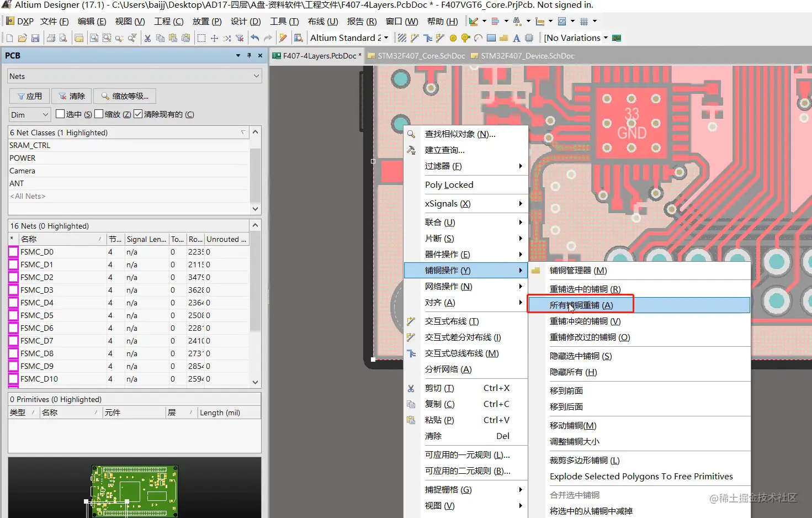812x518 pixels.
Task: Click the Clear filter funnel icon
Action: pos(239,38)
